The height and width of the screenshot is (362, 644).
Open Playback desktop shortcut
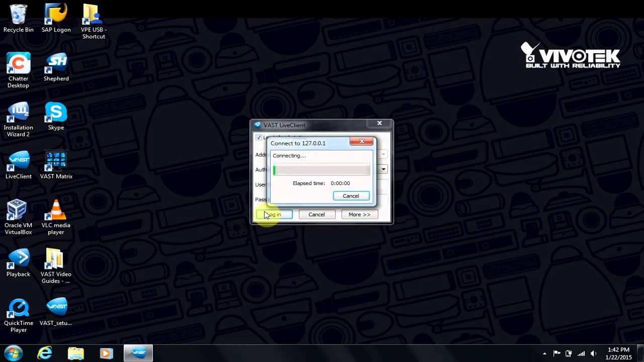pyautogui.click(x=18, y=263)
